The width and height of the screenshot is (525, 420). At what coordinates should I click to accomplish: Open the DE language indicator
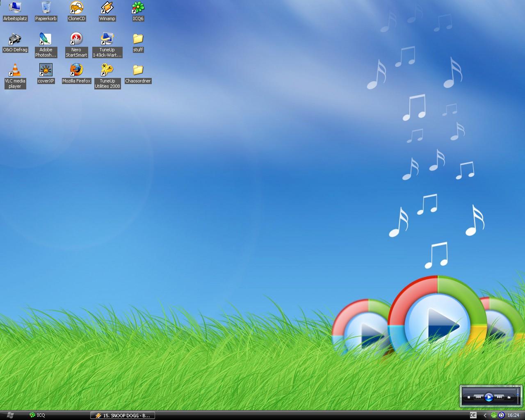click(473, 415)
